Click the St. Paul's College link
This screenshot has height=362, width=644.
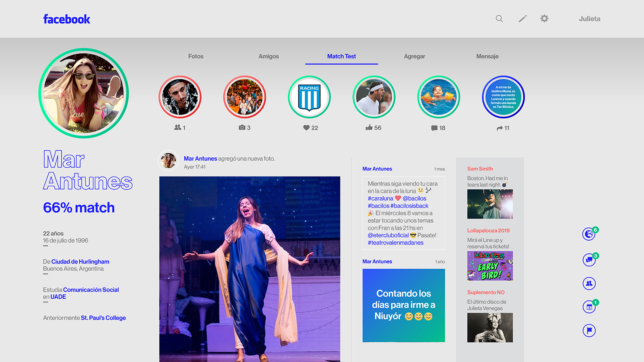[103, 318]
